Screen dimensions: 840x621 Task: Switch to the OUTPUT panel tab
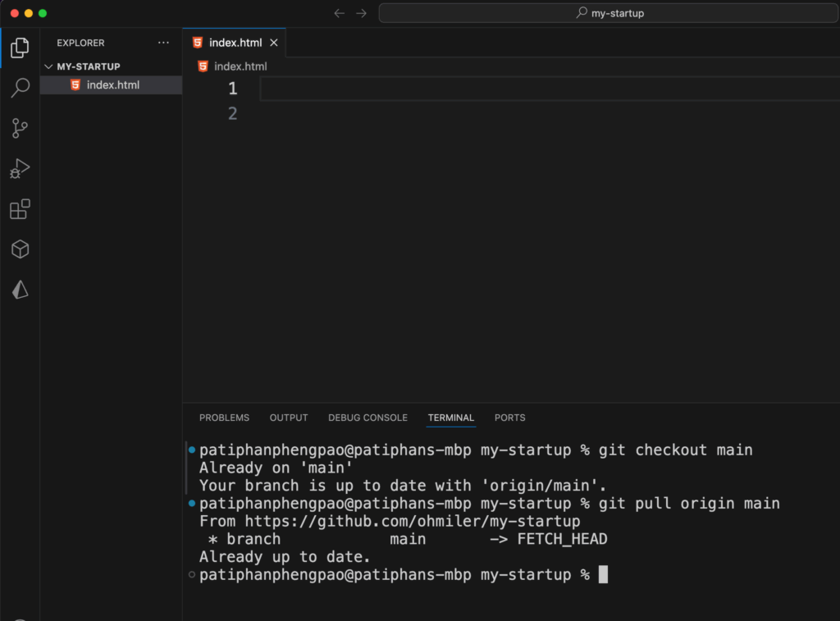(x=289, y=418)
